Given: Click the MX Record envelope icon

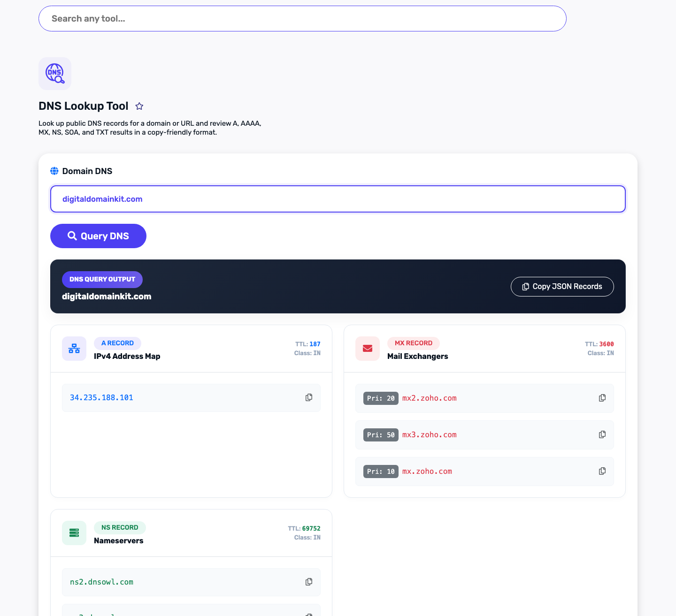Looking at the screenshot, I should pyautogui.click(x=368, y=349).
